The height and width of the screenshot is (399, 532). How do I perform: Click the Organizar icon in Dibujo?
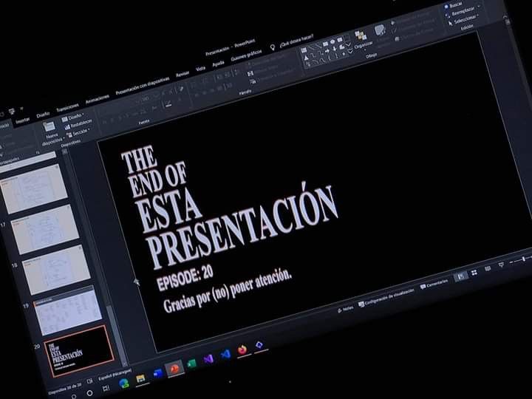(x=361, y=35)
